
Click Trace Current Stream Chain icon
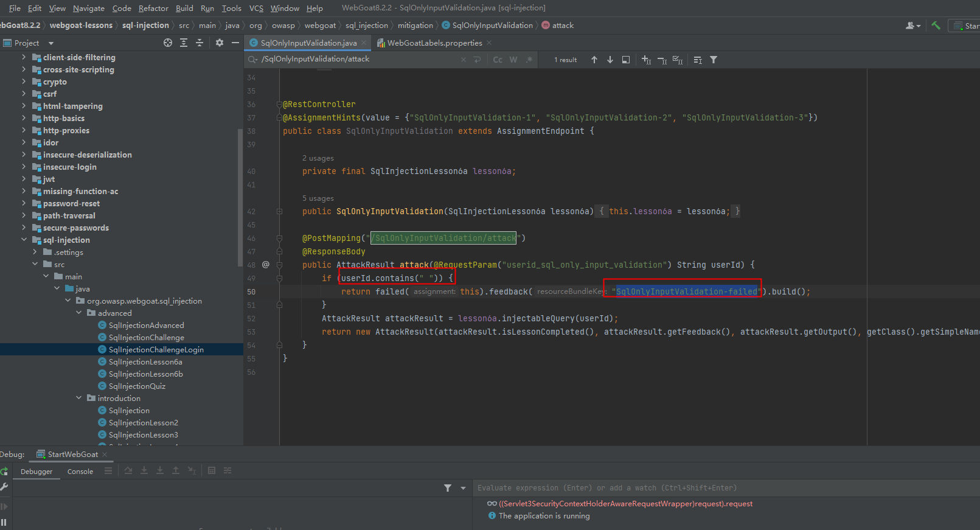point(228,470)
